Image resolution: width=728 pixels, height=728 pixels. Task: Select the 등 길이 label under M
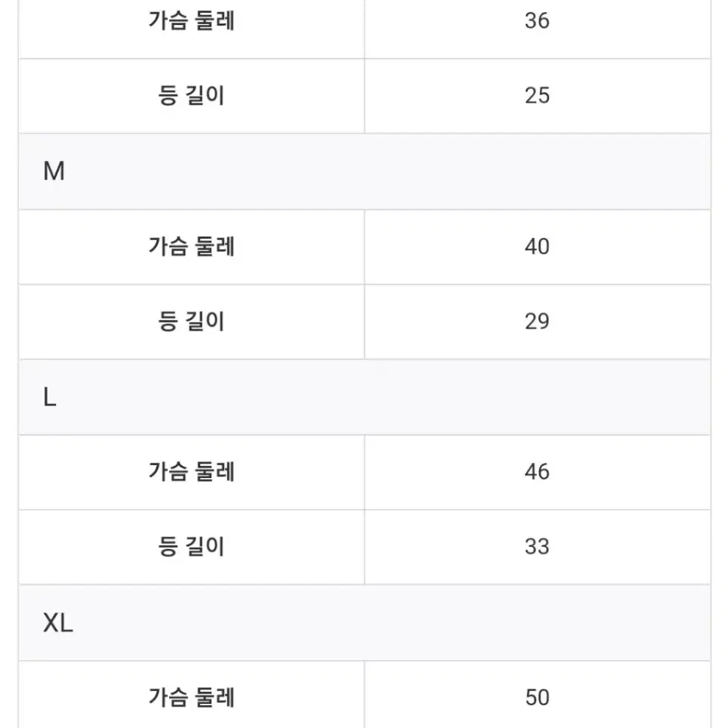(x=191, y=322)
